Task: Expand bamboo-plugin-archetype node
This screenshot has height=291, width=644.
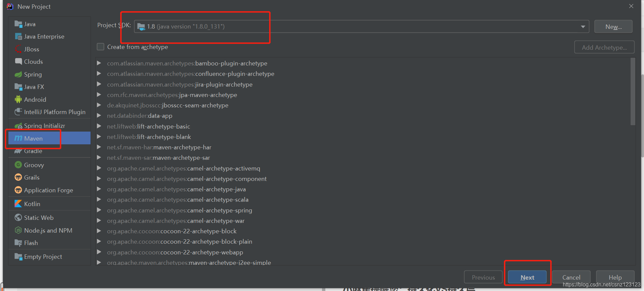Action: 99,63
